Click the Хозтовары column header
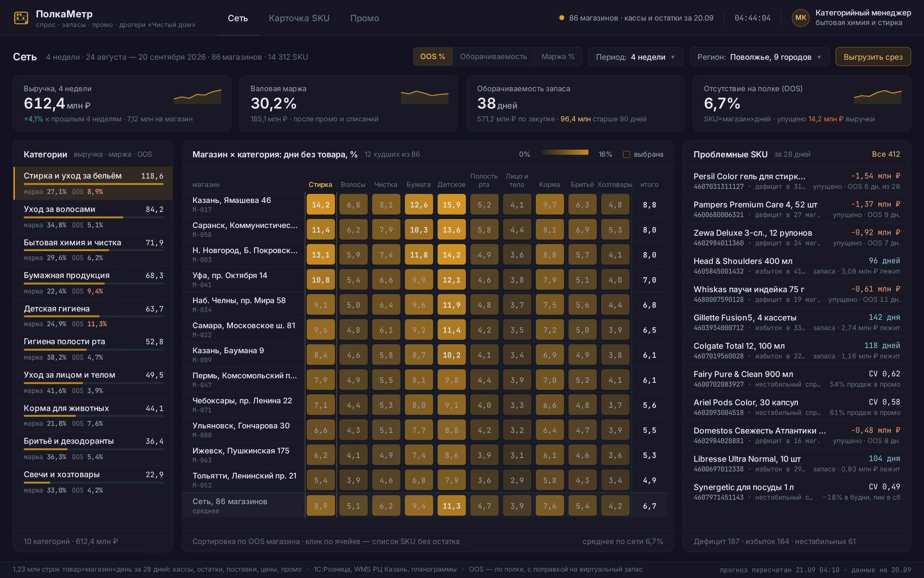This screenshot has width=924, height=578. pos(615,185)
